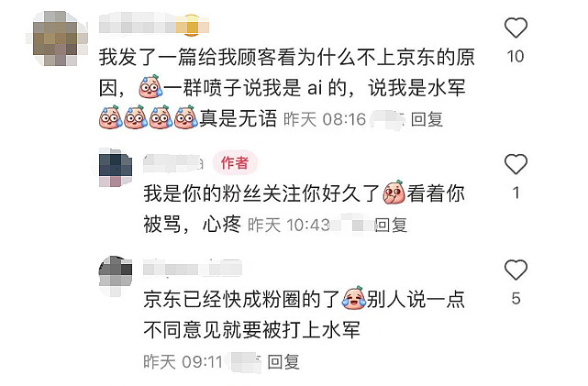
Task: Like the comment with 5 likes
Action: click(516, 270)
